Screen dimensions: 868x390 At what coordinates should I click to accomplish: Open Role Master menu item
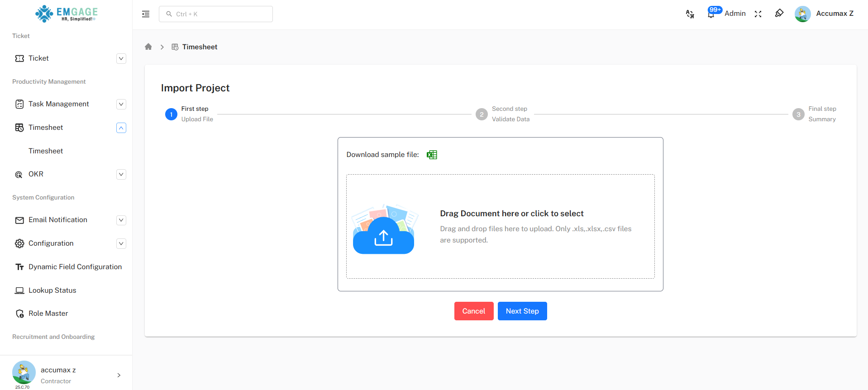[x=48, y=314]
